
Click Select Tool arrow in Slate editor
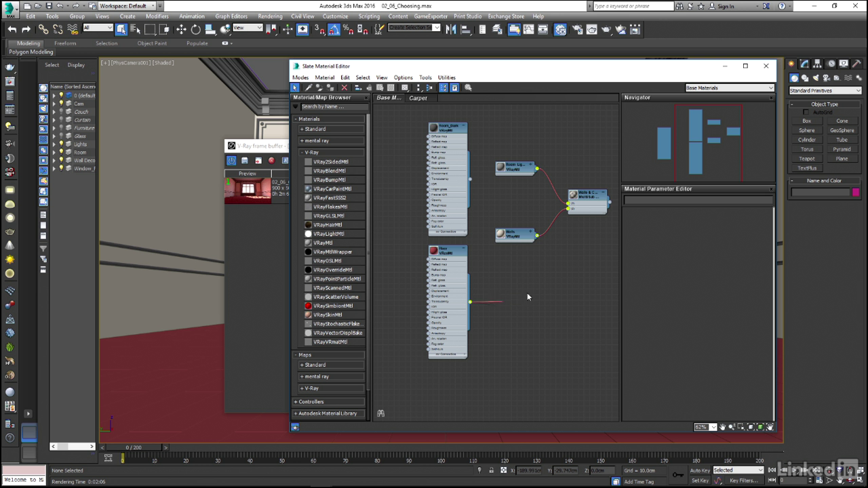click(x=295, y=87)
